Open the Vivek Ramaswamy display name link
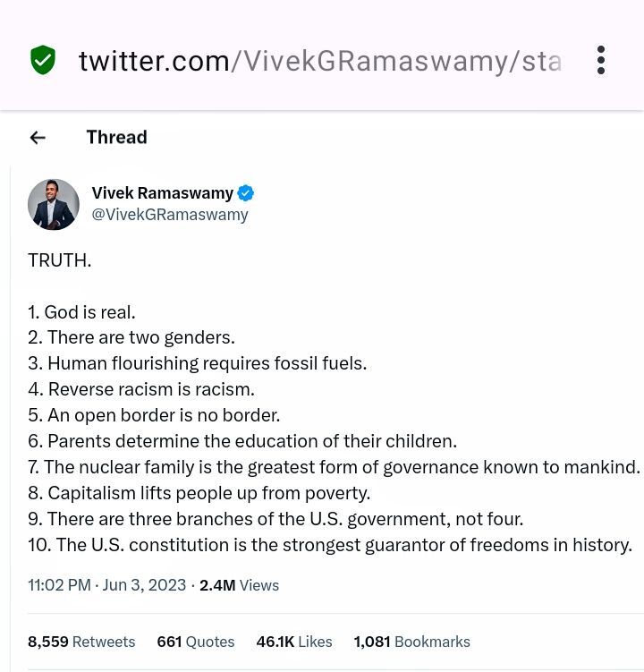This screenshot has width=644, height=672. (x=162, y=193)
